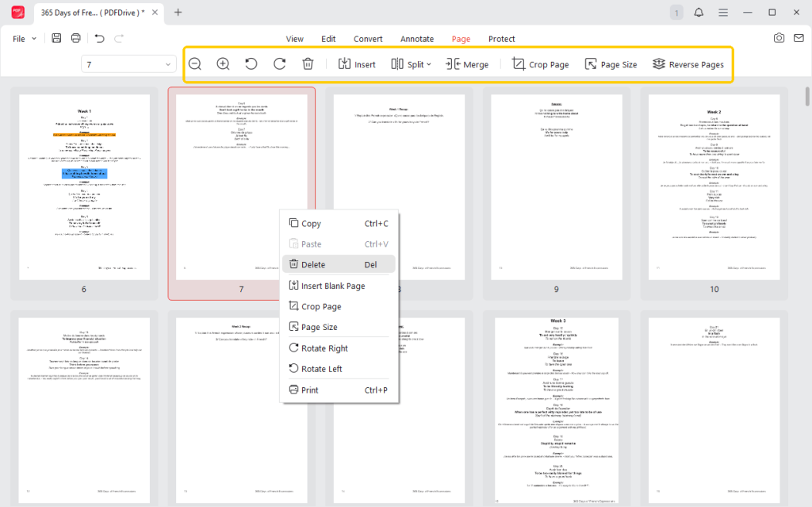The width and height of the screenshot is (812, 507).
Task: Select the page 9 thumbnail
Action: (x=556, y=186)
